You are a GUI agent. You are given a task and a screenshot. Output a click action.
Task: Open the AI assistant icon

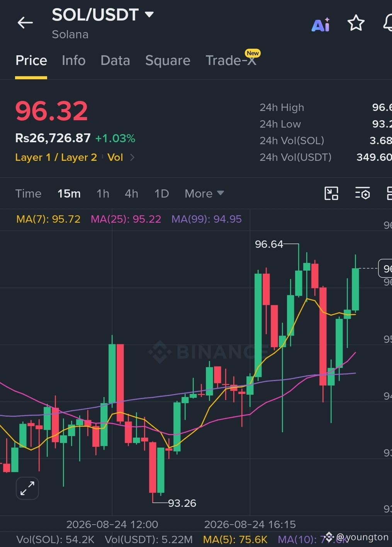321,25
